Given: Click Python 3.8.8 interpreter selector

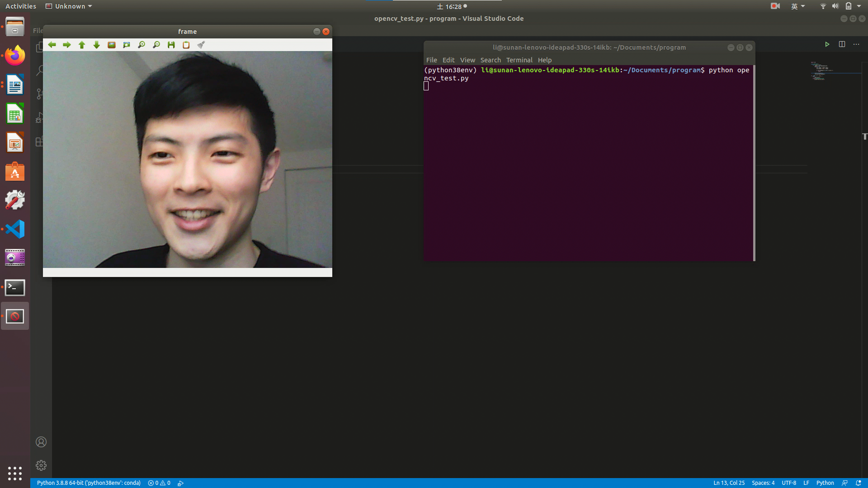Looking at the screenshot, I should (x=89, y=483).
